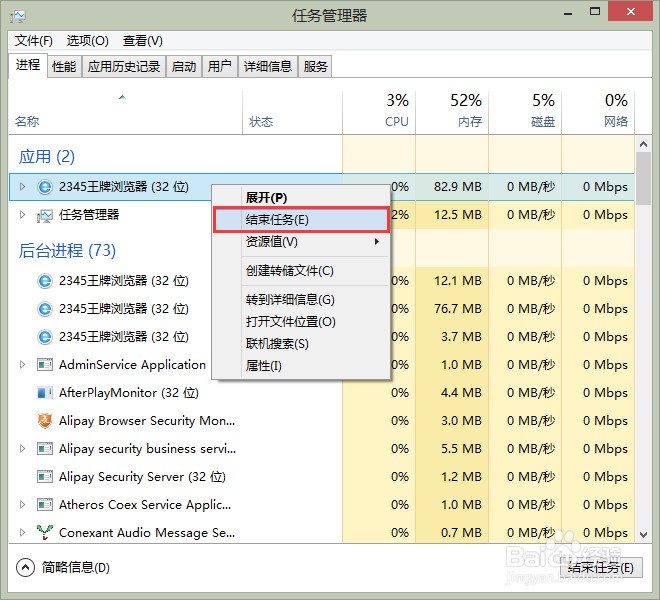Open the 选项(O) menu
The width and height of the screenshot is (660, 600).
coord(88,41)
